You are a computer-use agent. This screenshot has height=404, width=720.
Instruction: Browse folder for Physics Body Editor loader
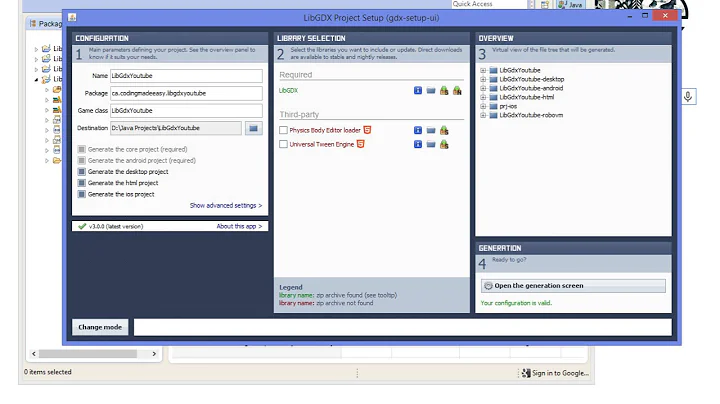431,130
